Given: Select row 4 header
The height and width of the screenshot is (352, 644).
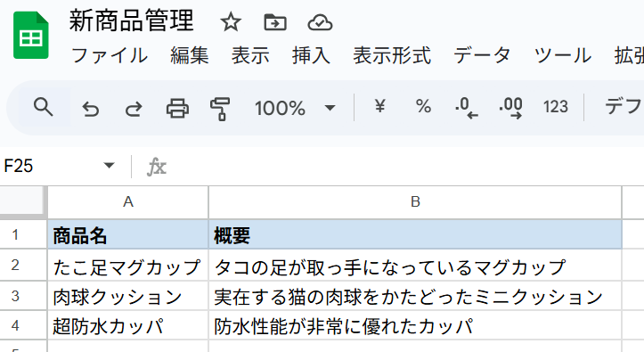Looking at the screenshot, I should pos(23,325).
